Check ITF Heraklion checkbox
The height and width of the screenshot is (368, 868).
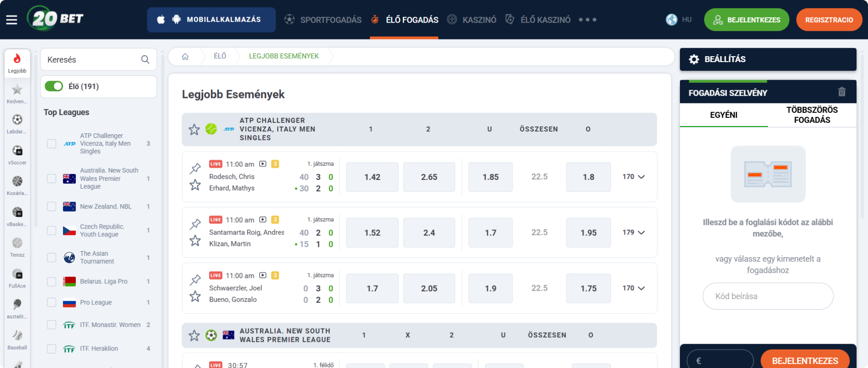(x=51, y=349)
